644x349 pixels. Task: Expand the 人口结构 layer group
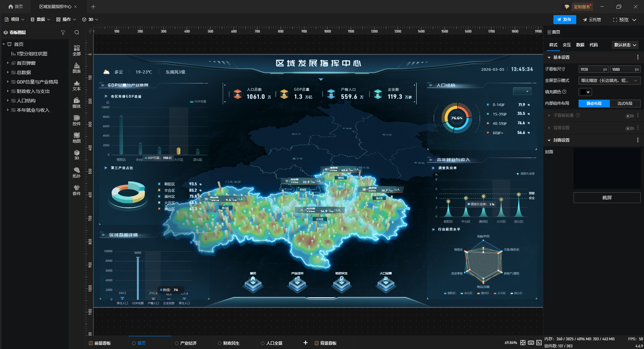coord(8,100)
